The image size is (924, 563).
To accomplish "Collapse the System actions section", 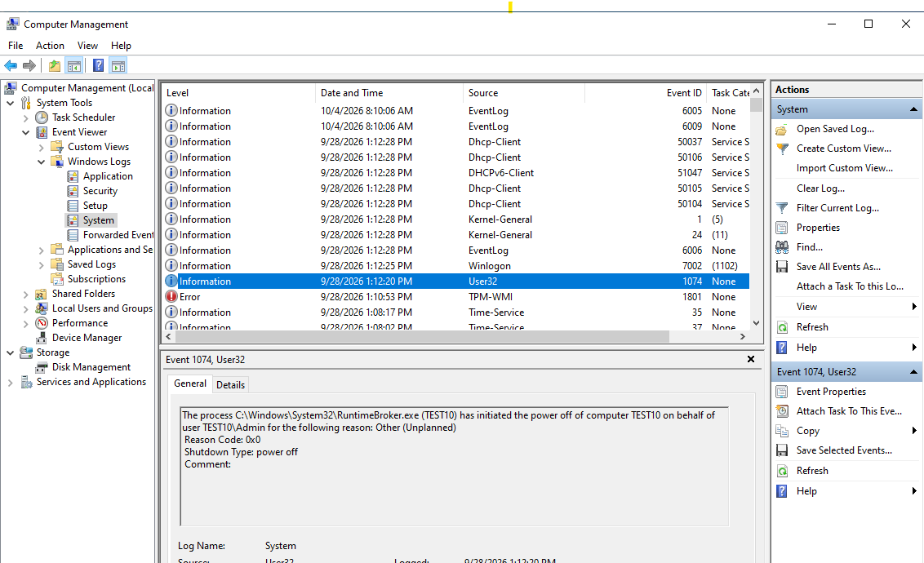I will click(913, 109).
